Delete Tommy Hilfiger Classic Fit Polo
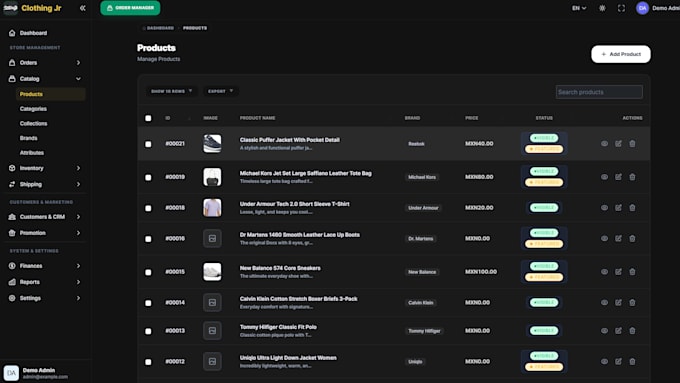 pos(632,331)
